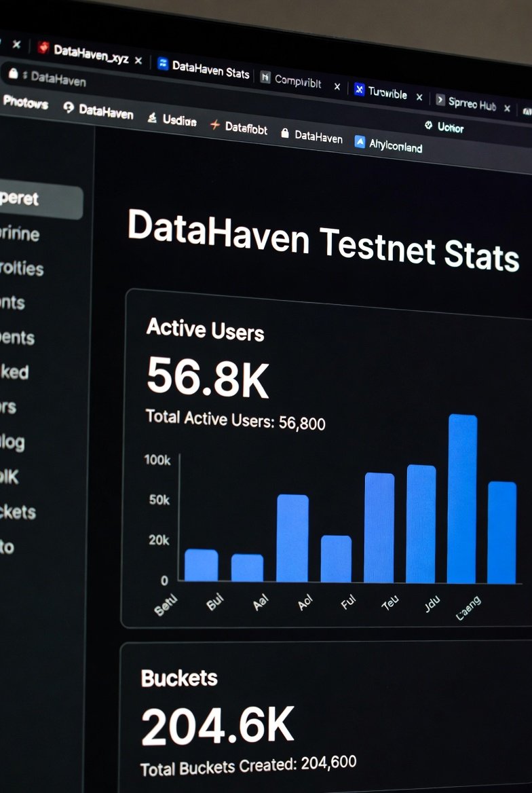Click the 'Active Users' card title
This screenshot has width=532, height=793.
pyautogui.click(x=205, y=330)
